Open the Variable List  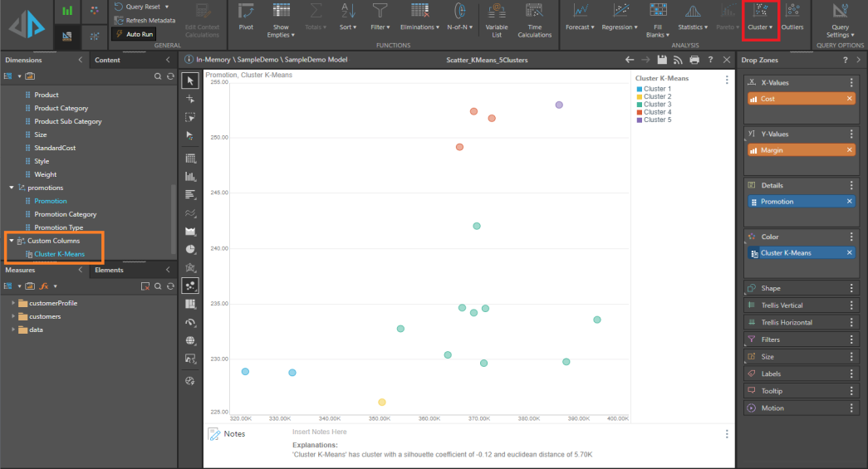click(497, 20)
